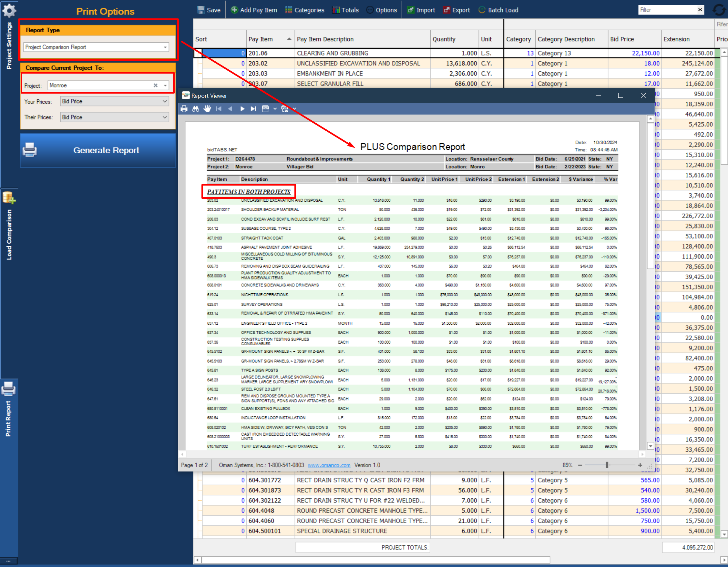
Task: Click the zoom slider in Report Viewer
Action: [607, 465]
